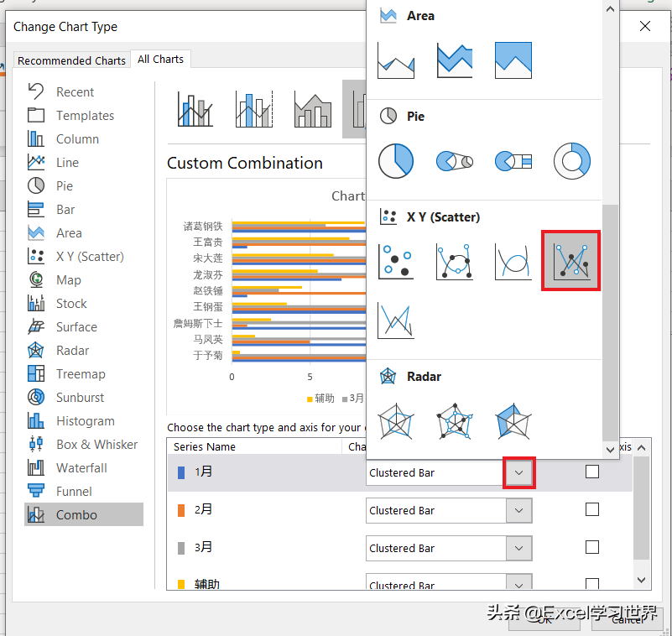Choose Scatter with Straight Lines icon
The image size is (672, 636).
396,321
